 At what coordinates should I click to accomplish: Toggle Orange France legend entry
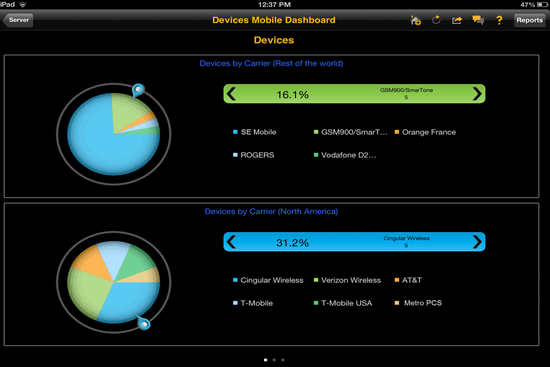425,132
